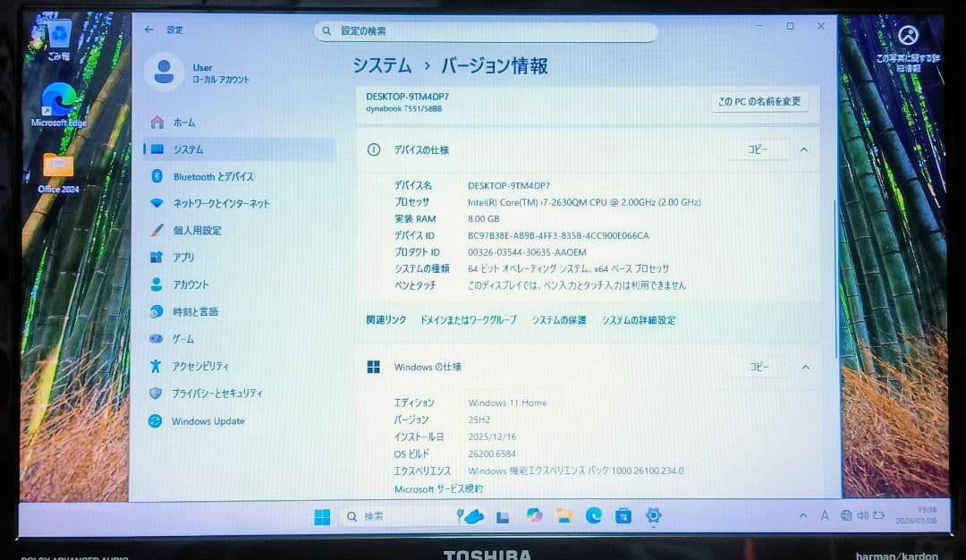This screenshot has height=560, width=966.
Task: Open Microsoft Store from taskbar
Action: pos(622,515)
